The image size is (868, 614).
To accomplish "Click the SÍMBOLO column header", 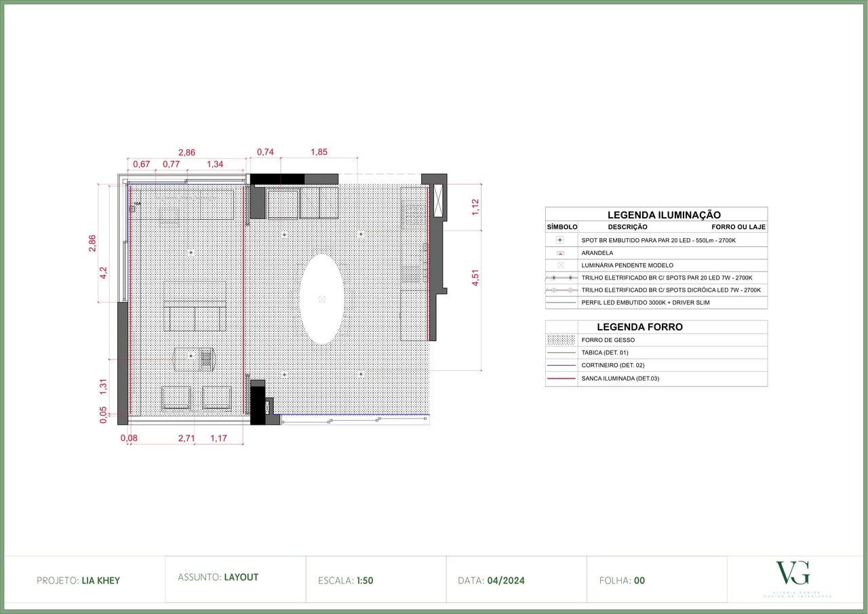I will (x=562, y=227).
